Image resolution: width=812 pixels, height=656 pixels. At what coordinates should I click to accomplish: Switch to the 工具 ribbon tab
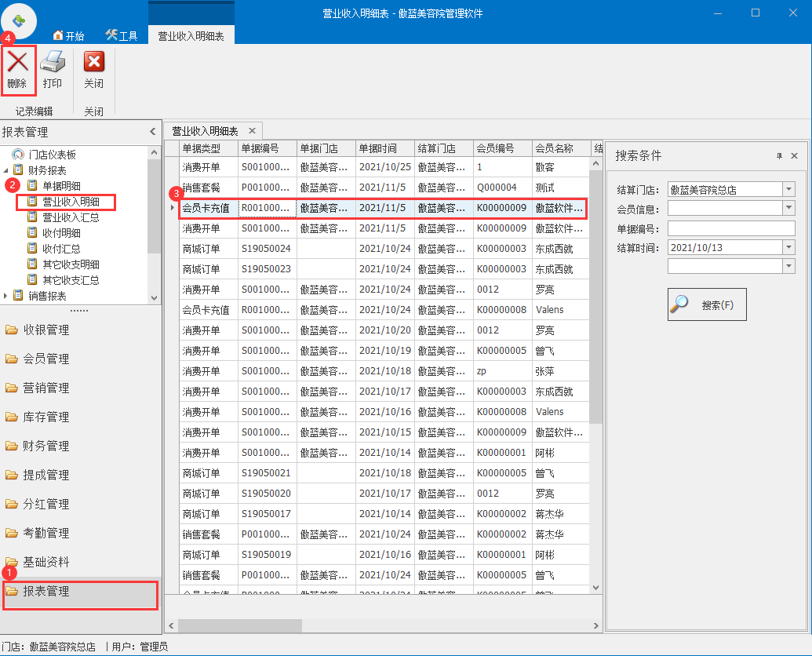(122, 36)
